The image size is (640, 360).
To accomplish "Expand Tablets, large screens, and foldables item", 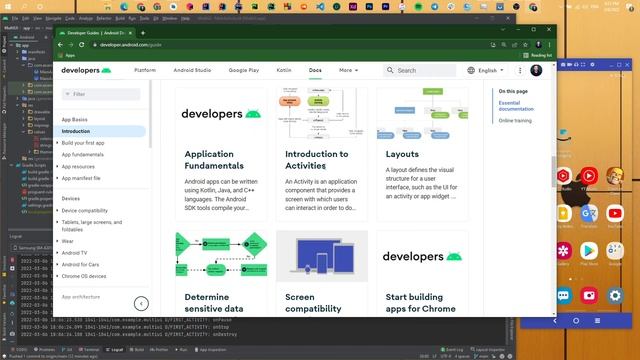I will click(x=91, y=226).
